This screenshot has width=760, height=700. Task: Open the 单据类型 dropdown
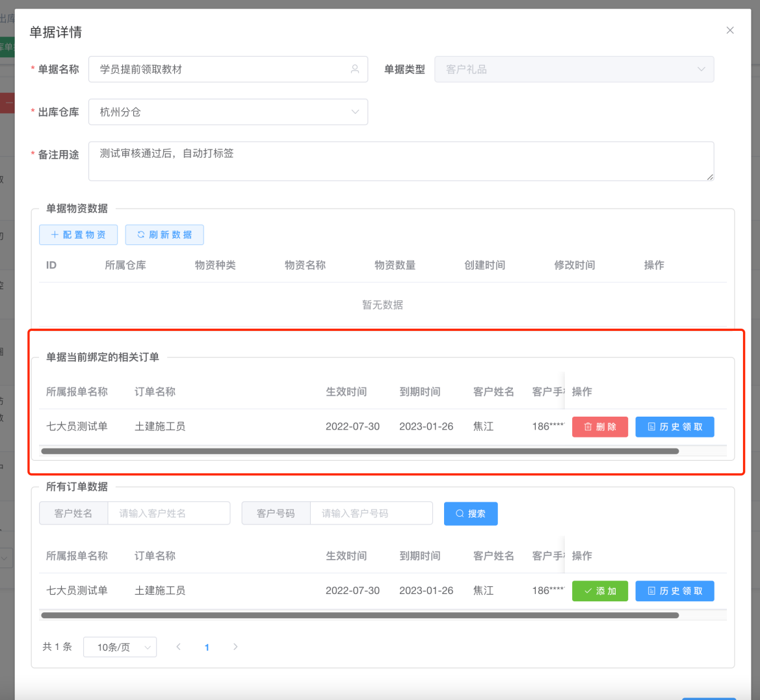573,69
